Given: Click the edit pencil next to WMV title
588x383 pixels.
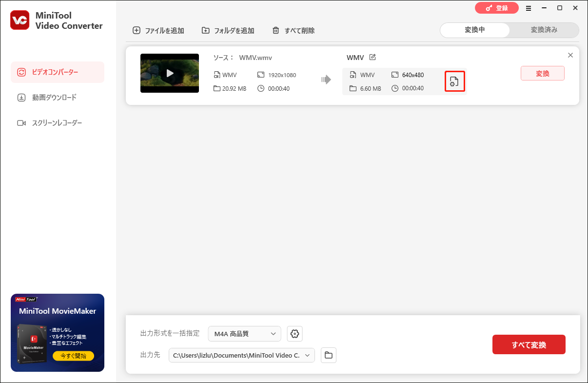Looking at the screenshot, I should click(372, 58).
